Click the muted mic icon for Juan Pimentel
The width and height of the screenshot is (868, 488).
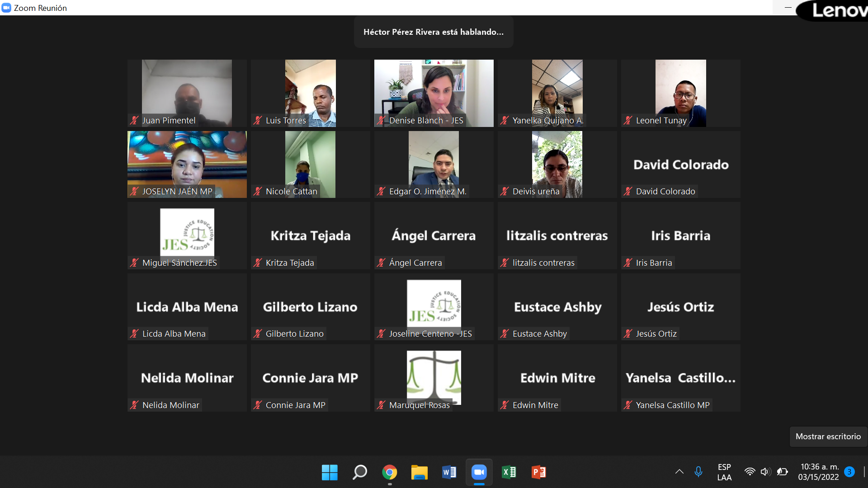[x=134, y=120]
